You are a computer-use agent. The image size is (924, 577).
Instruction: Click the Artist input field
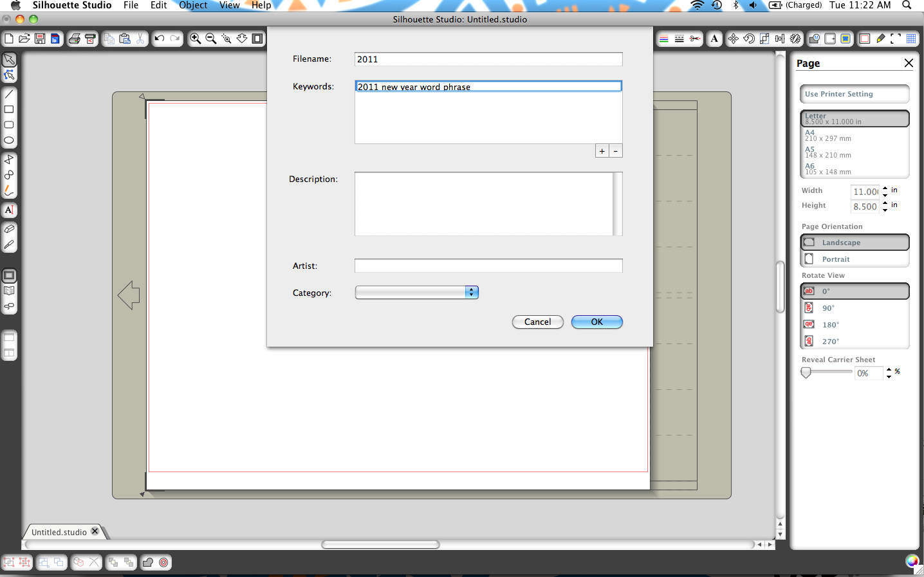coord(488,266)
